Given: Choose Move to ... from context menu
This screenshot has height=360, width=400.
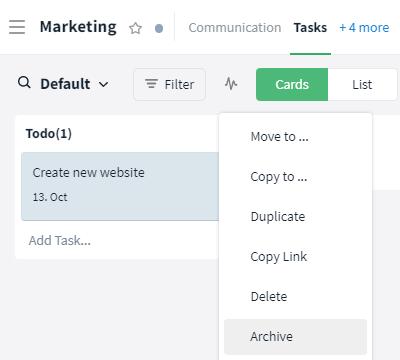Looking at the screenshot, I should point(295,137).
